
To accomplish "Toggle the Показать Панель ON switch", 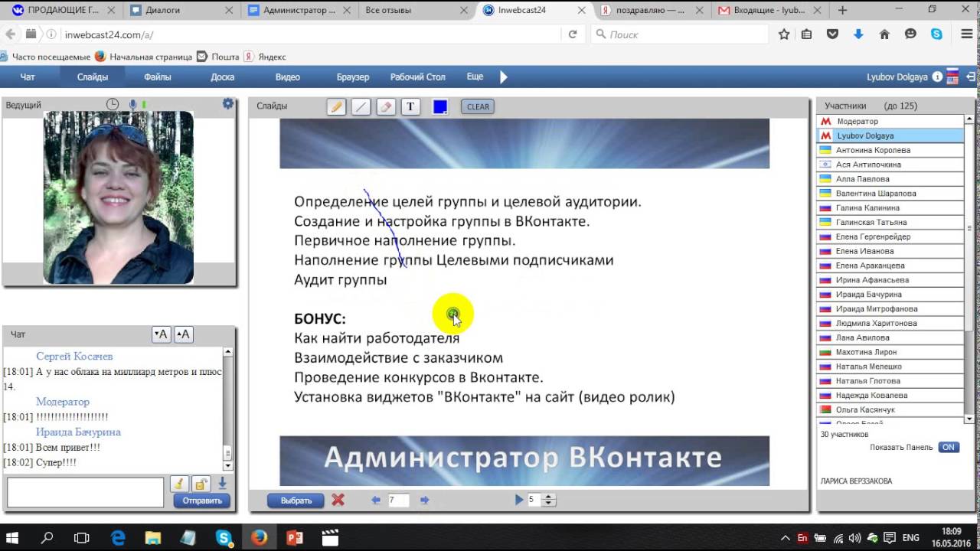I will pyautogui.click(x=949, y=447).
